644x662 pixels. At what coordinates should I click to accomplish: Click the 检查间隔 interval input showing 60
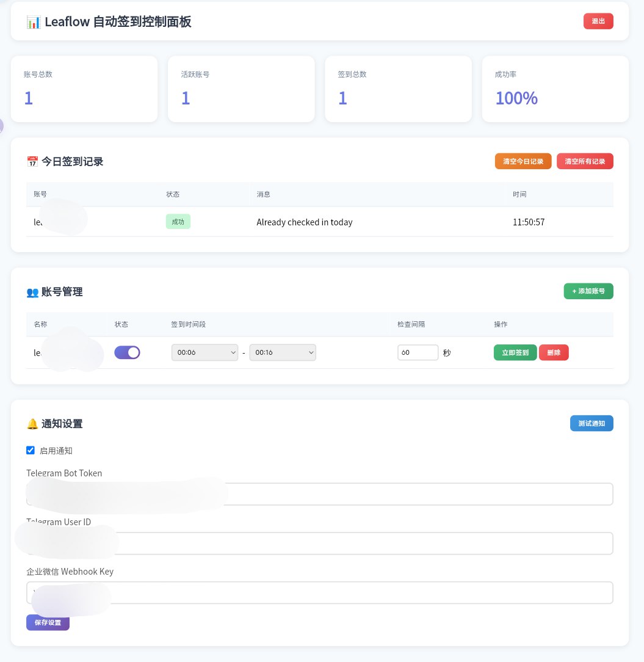(x=418, y=352)
